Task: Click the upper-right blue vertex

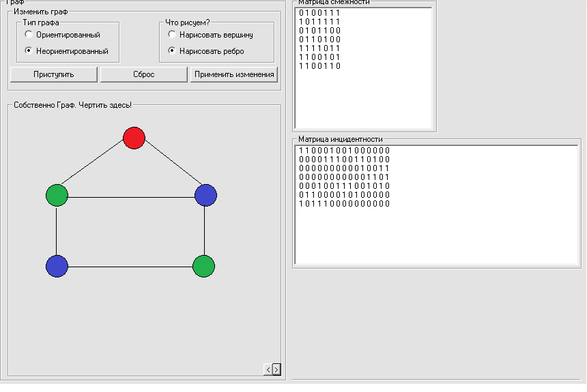Action: 205,195
